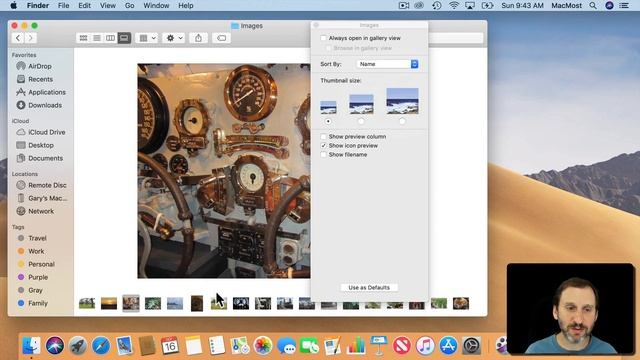Click the Time Machine menu bar icon
The image size is (640, 360).
tap(437, 6)
